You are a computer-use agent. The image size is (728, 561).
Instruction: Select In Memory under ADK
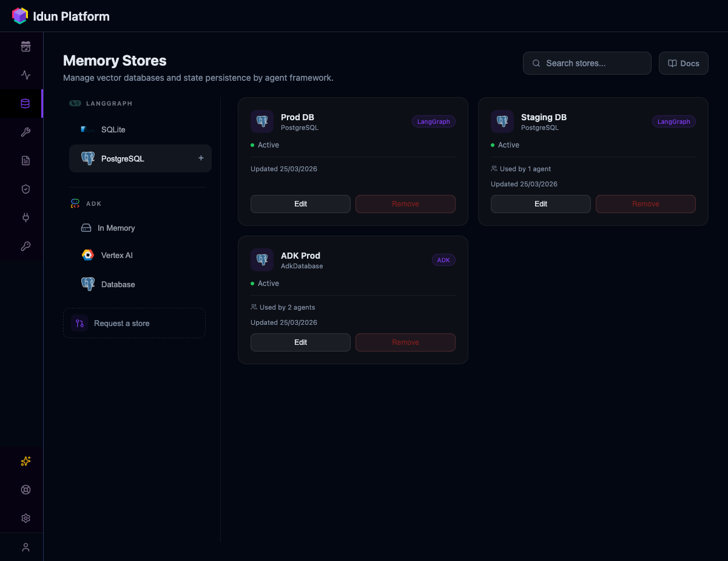140,228
